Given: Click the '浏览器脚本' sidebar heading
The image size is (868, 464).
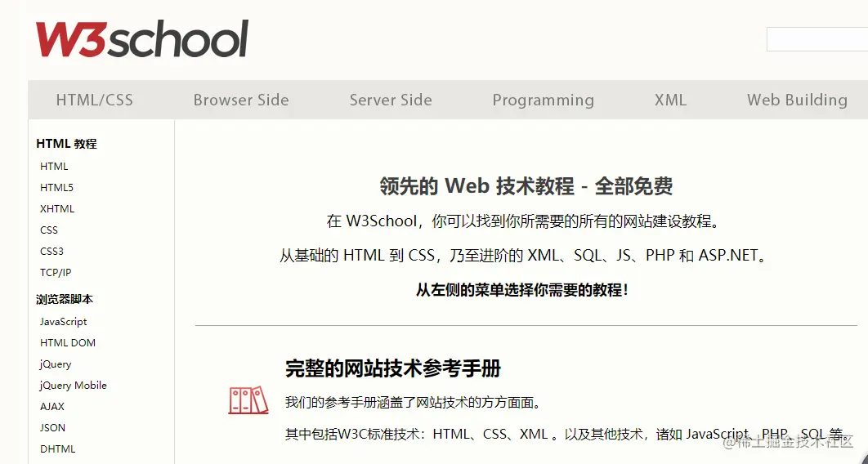Looking at the screenshot, I should point(65,299).
